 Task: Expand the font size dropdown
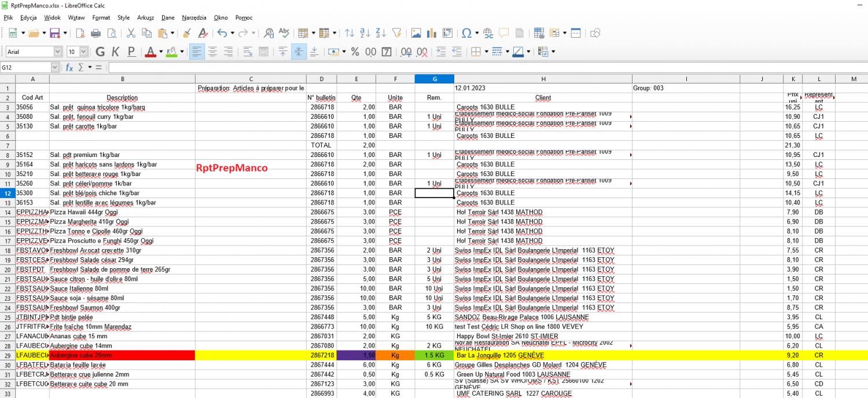pos(84,52)
